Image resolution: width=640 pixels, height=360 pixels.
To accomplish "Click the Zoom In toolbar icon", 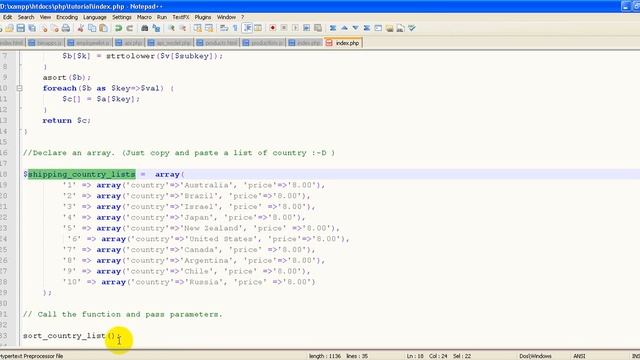I will point(171,28).
